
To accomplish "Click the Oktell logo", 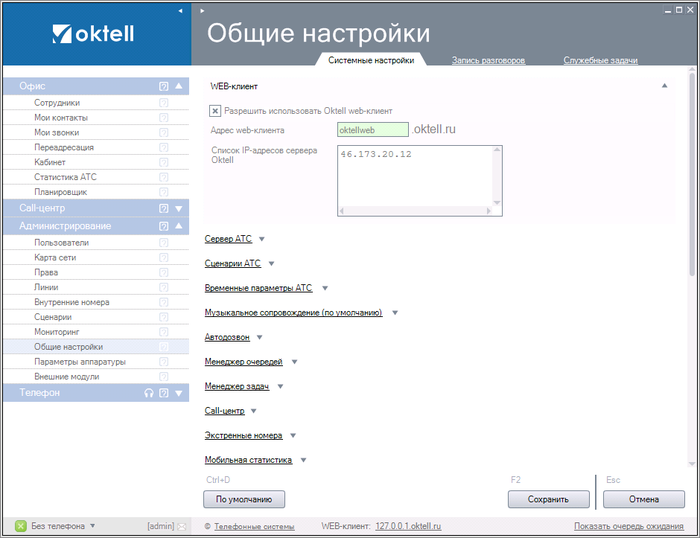I will [x=95, y=35].
